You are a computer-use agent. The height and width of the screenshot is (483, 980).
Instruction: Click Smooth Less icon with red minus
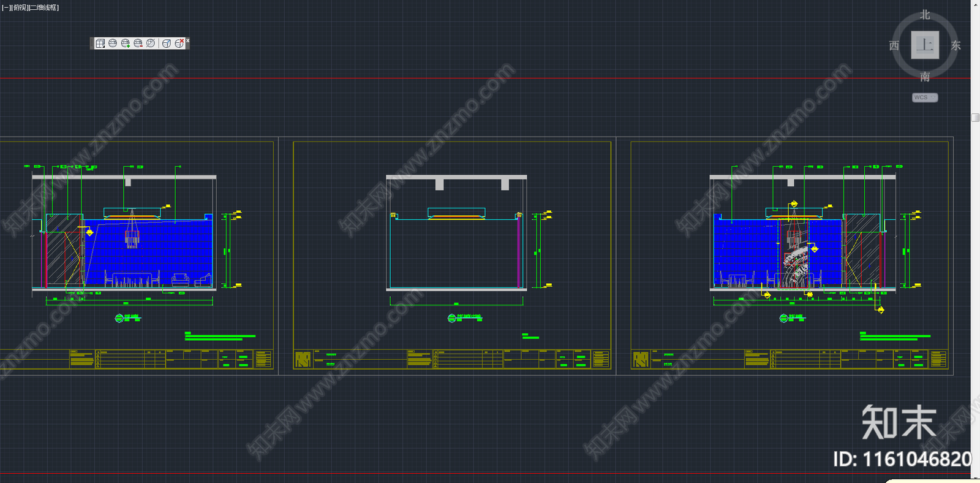(138, 44)
